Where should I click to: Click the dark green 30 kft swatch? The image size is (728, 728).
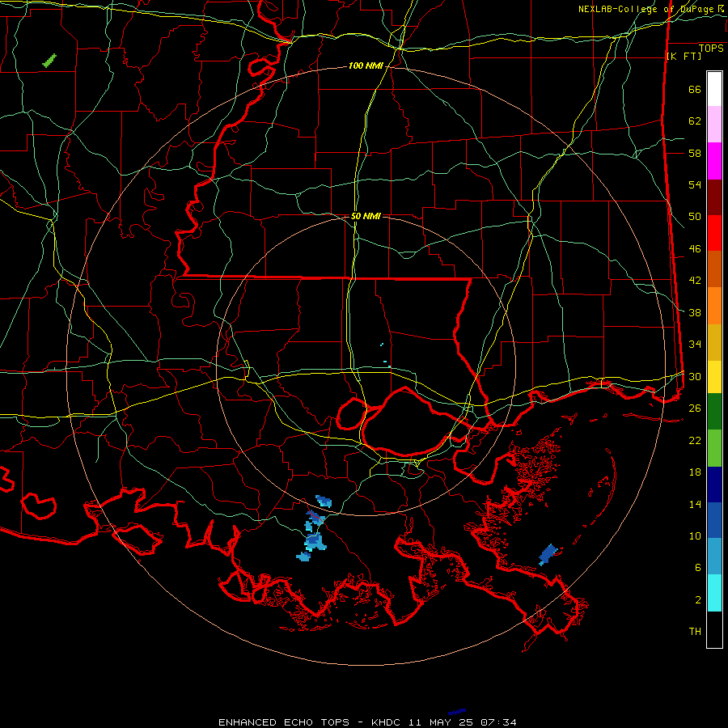714,412
